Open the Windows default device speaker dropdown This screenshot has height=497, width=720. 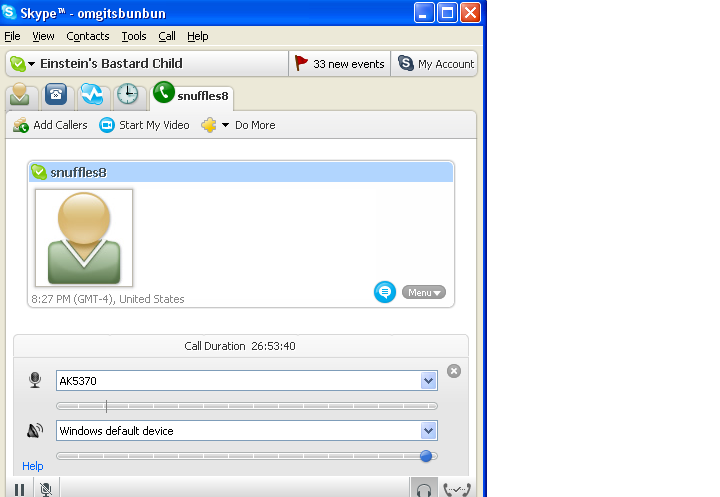point(428,431)
